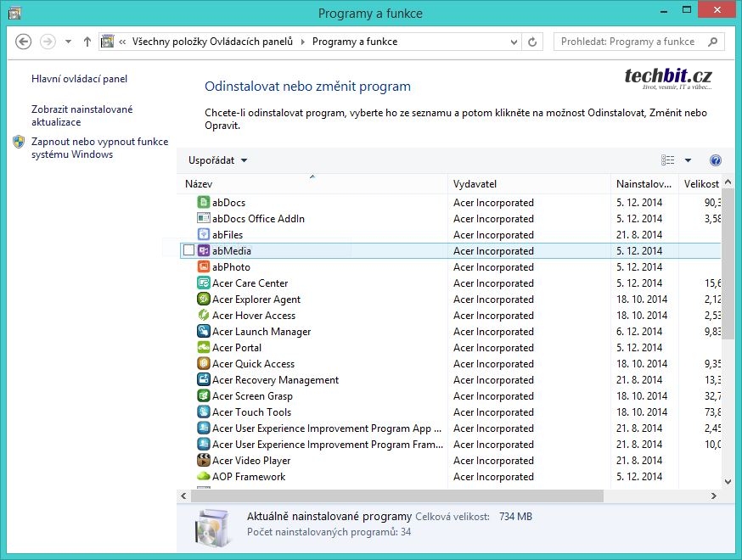Select the Acer Launch Manager row text
The image size is (742, 560).
pyautogui.click(x=261, y=332)
